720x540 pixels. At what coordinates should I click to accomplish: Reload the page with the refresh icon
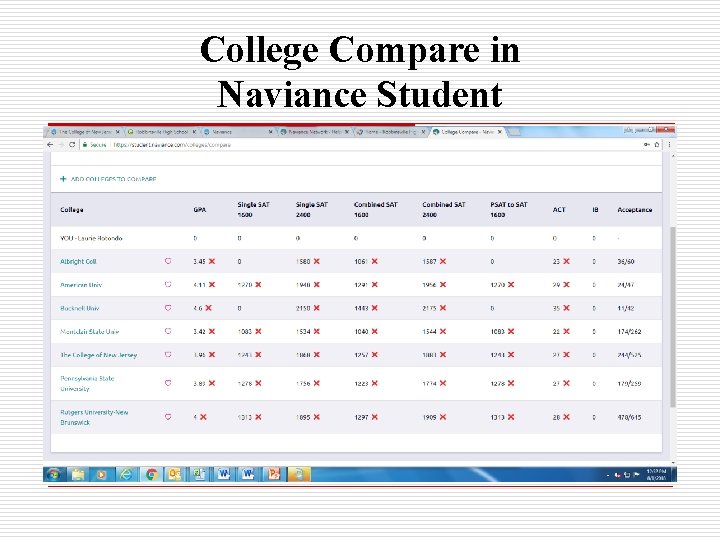(72, 145)
